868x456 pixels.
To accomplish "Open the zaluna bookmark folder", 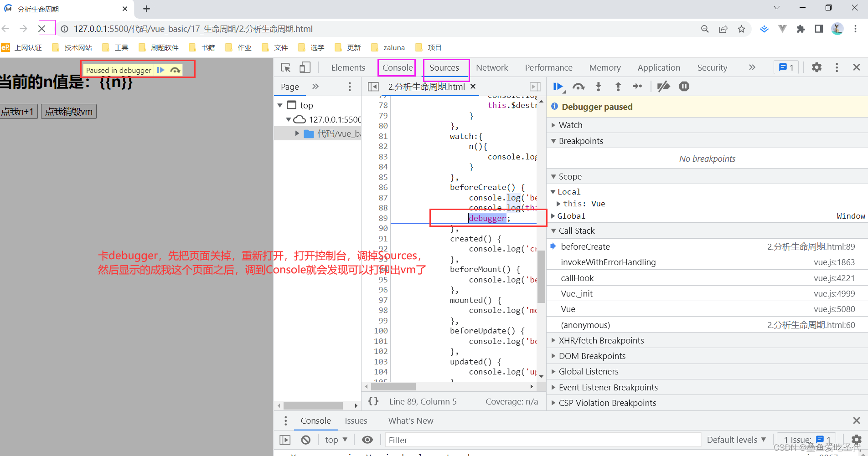I will click(388, 47).
